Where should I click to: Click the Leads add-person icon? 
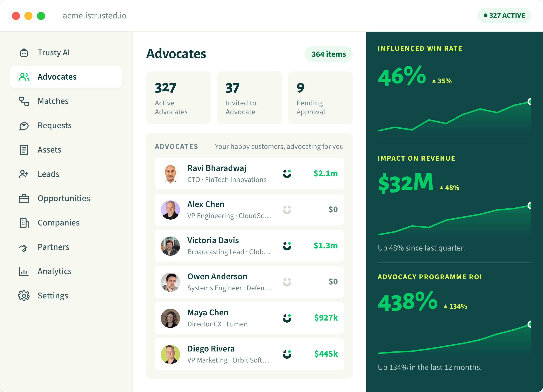click(24, 174)
